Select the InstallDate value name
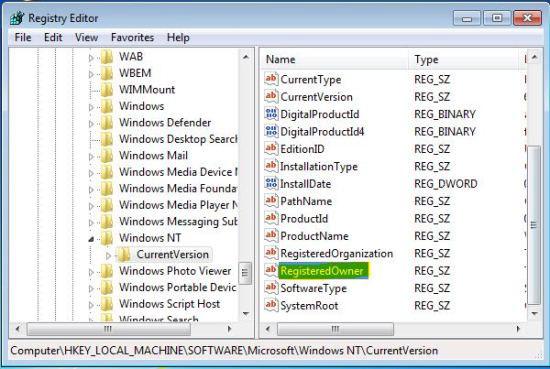Image resolution: width=550 pixels, height=369 pixels. coord(305,184)
